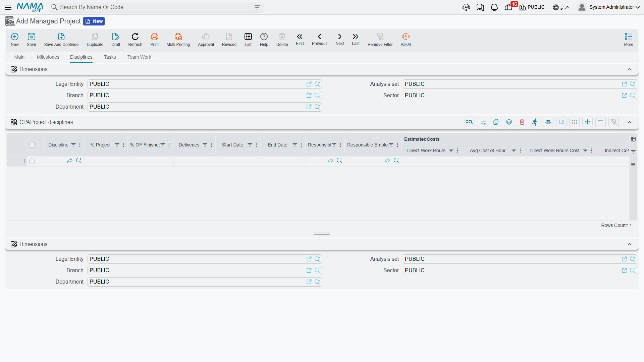The width and height of the screenshot is (644, 362).
Task: Open the System Administrator user dropdown
Action: click(609, 7)
